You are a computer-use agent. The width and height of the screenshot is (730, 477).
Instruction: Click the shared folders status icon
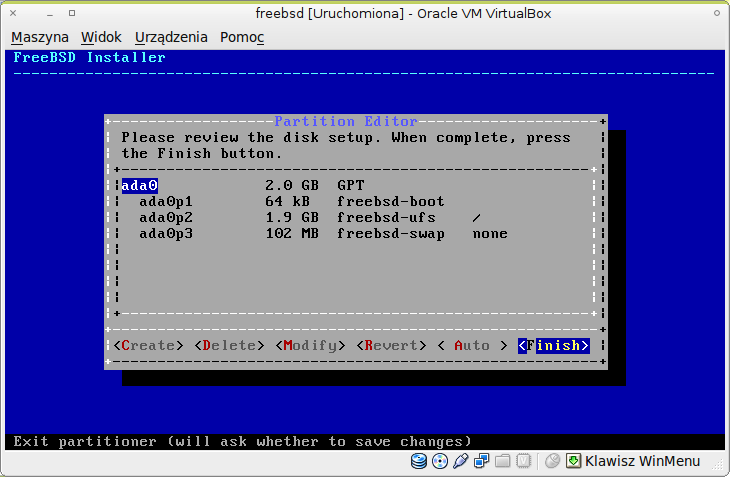coord(503,462)
